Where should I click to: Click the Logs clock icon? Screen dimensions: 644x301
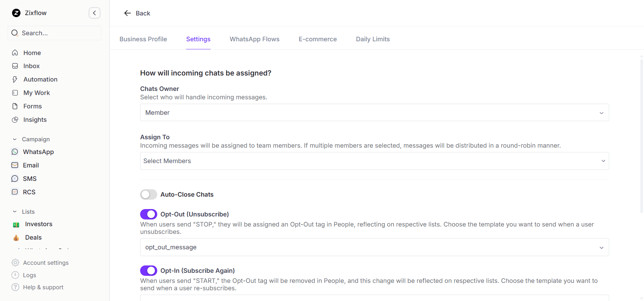(x=15, y=275)
